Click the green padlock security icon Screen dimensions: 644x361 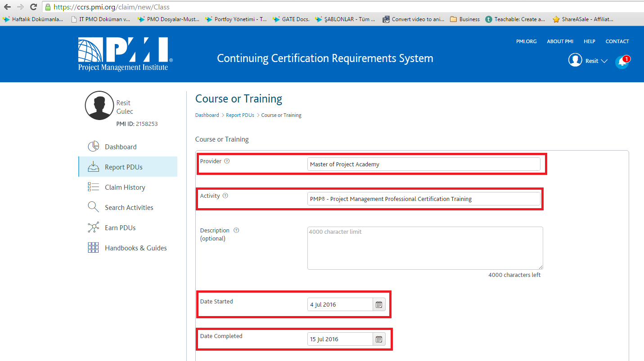48,7
